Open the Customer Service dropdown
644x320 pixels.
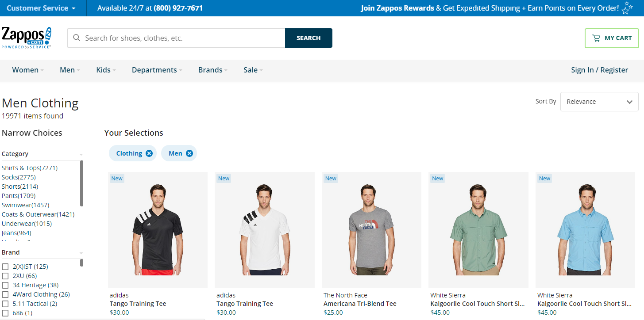[41, 8]
